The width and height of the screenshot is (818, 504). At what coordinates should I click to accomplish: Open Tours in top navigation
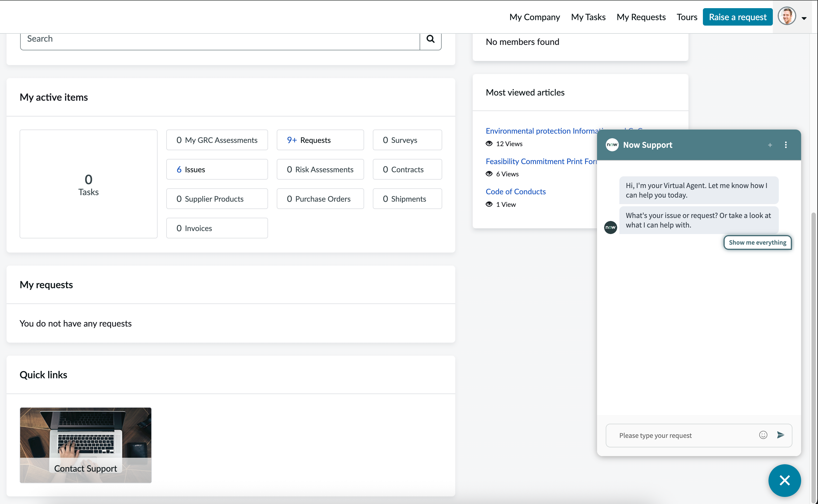pyautogui.click(x=687, y=17)
